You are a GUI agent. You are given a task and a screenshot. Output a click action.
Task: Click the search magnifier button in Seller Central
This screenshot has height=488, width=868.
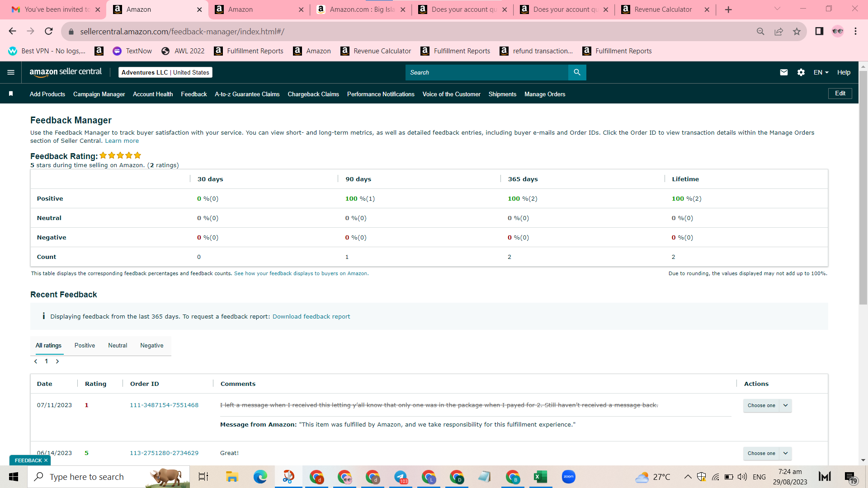(x=577, y=72)
